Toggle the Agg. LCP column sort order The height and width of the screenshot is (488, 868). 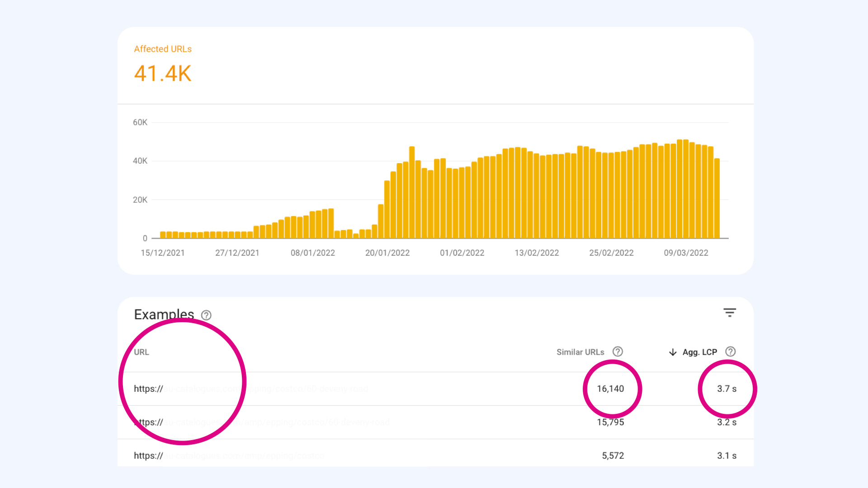(x=699, y=352)
